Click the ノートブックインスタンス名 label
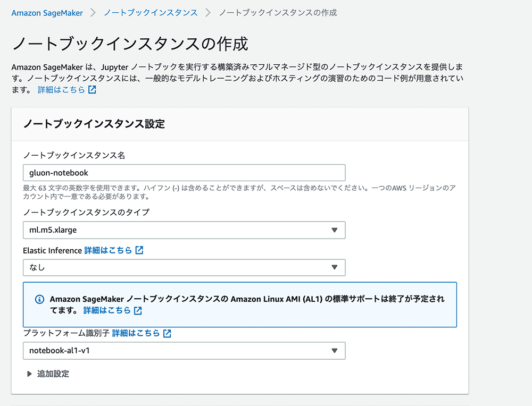Screen dimensions: 532x406 click(74, 156)
